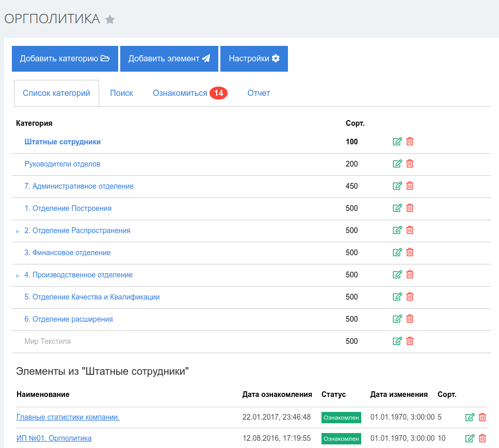Edit the Административное отделение category

point(397,186)
